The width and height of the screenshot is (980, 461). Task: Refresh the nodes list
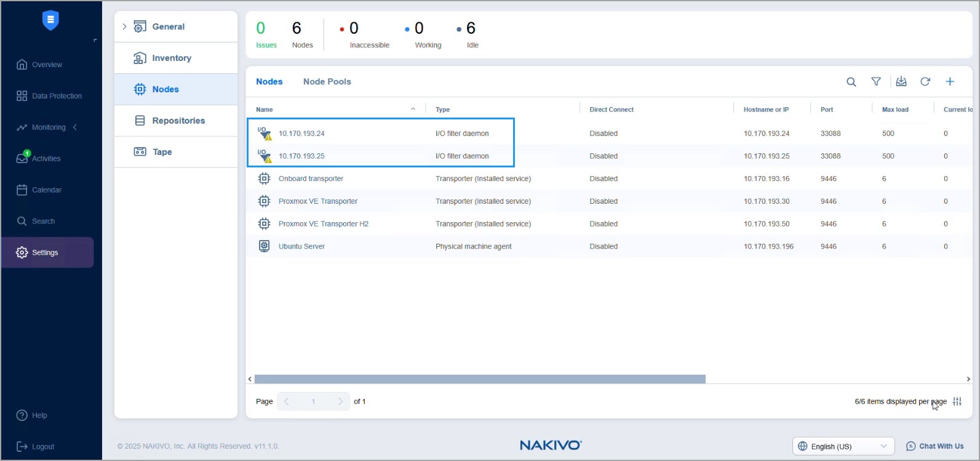(925, 82)
